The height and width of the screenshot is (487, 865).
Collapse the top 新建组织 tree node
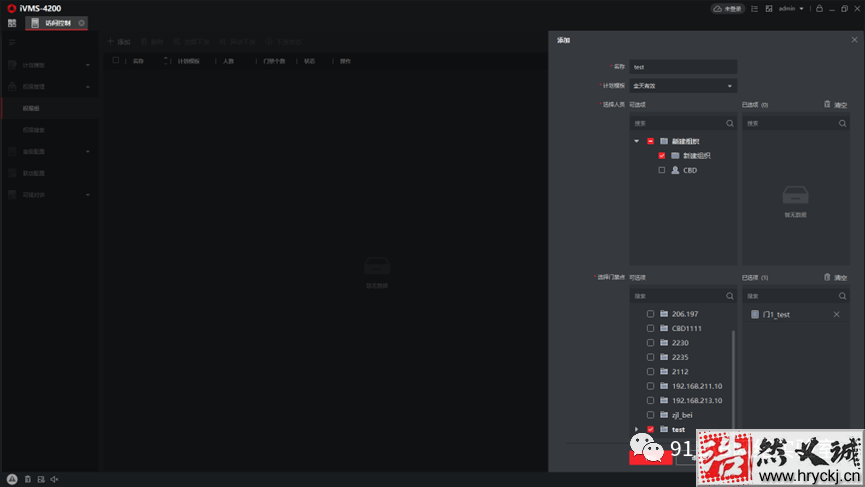point(637,141)
